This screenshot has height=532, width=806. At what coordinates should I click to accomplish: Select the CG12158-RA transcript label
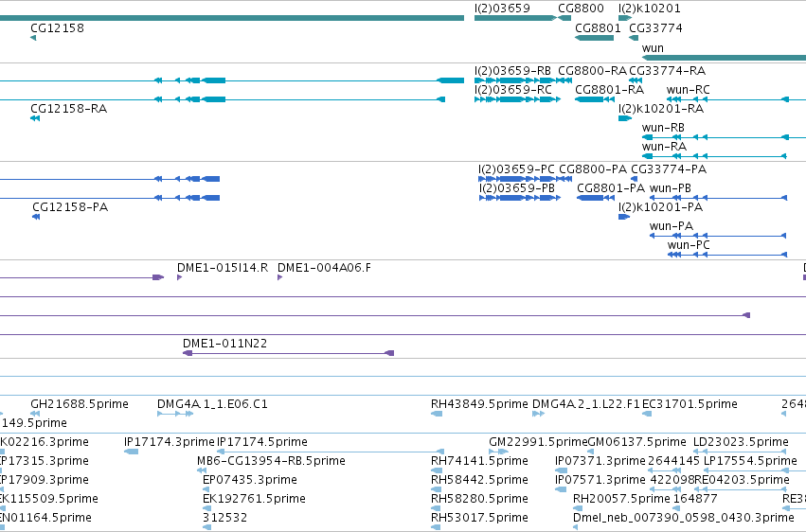click(x=69, y=108)
